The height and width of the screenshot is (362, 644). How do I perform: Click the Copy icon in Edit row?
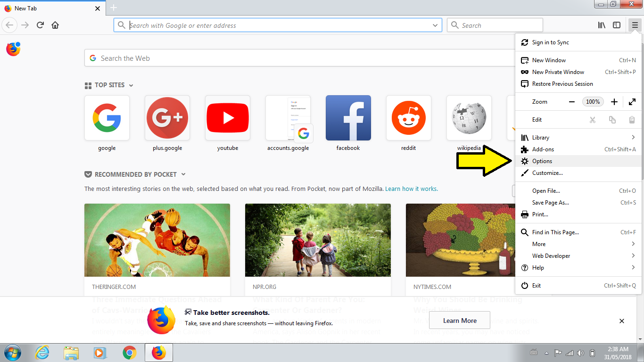pos(612,120)
